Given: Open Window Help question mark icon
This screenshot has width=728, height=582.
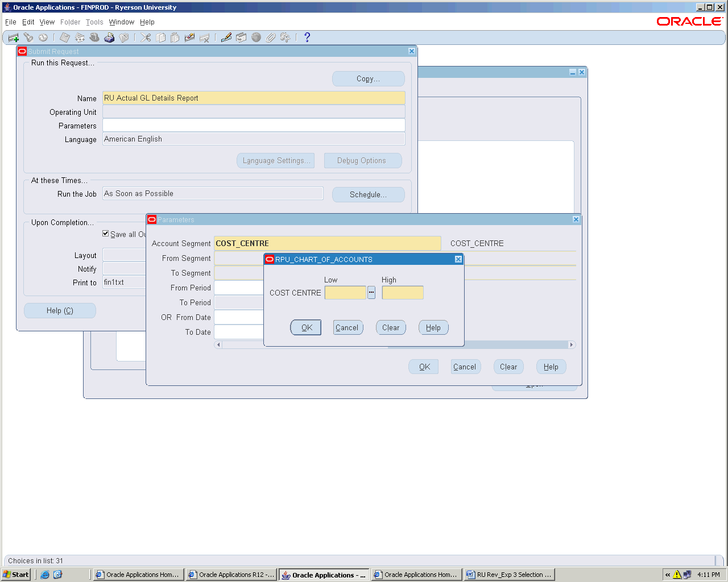Looking at the screenshot, I should (307, 38).
